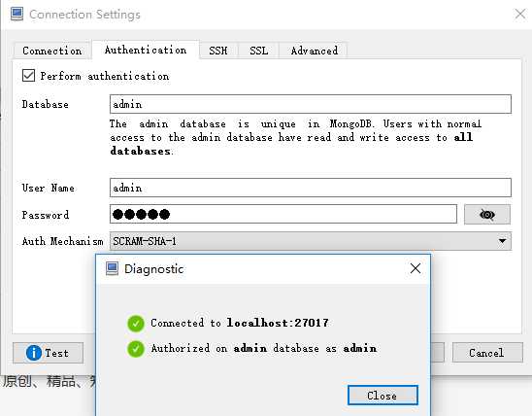532x416 pixels.
Task: Uncheck Perform authentication checkbox
Action: point(28,76)
